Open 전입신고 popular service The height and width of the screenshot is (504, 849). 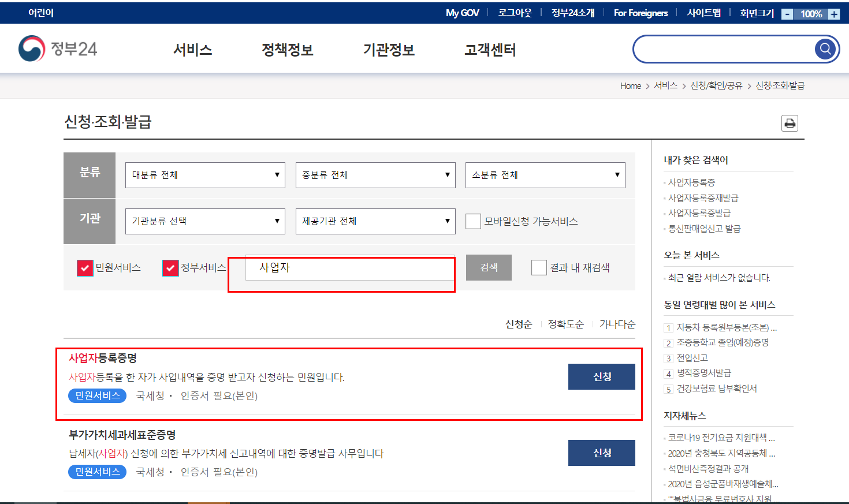click(x=692, y=358)
